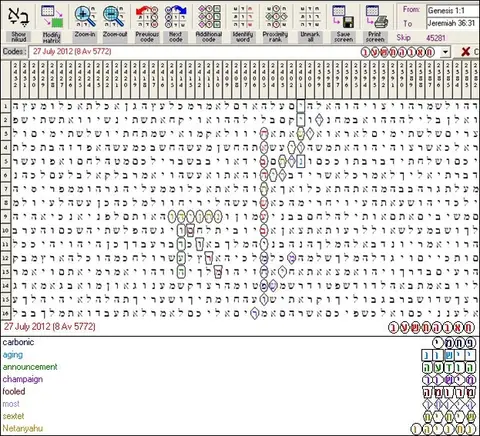
Task: Select the carbonic term in list
Action: [x=18, y=342]
